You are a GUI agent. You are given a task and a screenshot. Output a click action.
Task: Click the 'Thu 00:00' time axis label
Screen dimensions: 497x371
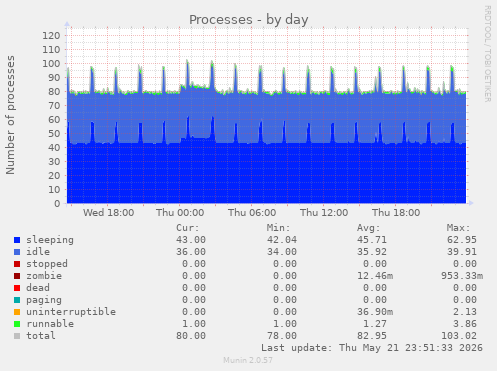(x=180, y=213)
